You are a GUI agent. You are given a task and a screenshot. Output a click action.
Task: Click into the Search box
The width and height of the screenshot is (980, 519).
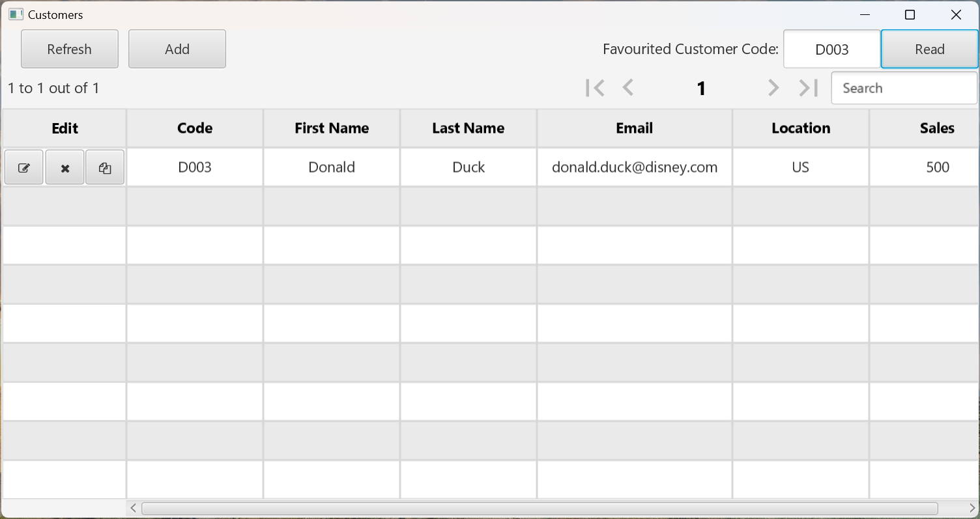click(x=904, y=88)
